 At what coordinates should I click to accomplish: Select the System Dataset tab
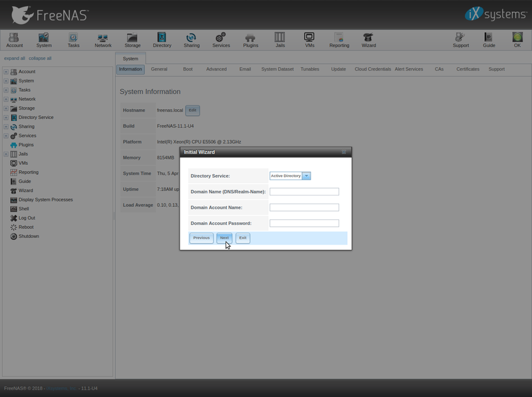click(x=277, y=69)
